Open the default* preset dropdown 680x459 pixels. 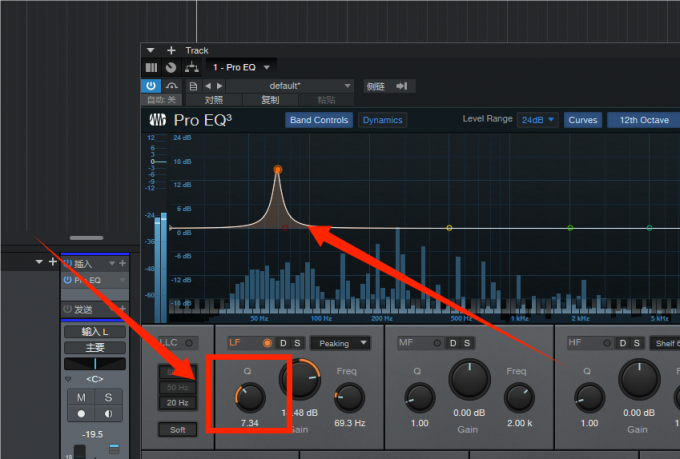tap(290, 86)
